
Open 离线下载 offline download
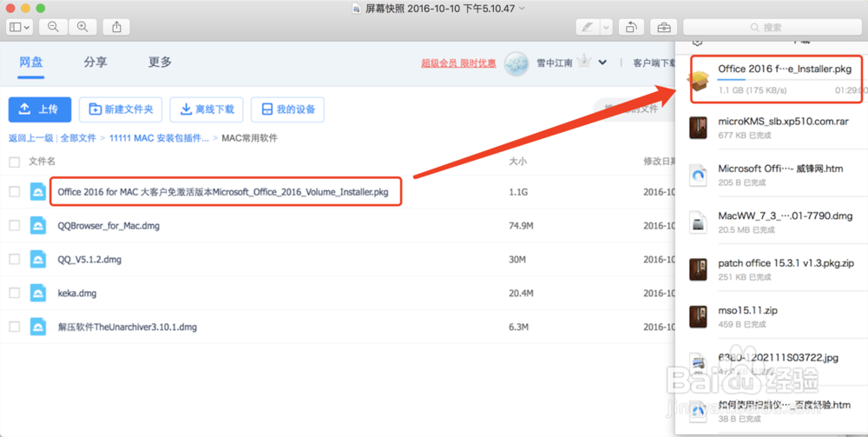207,109
